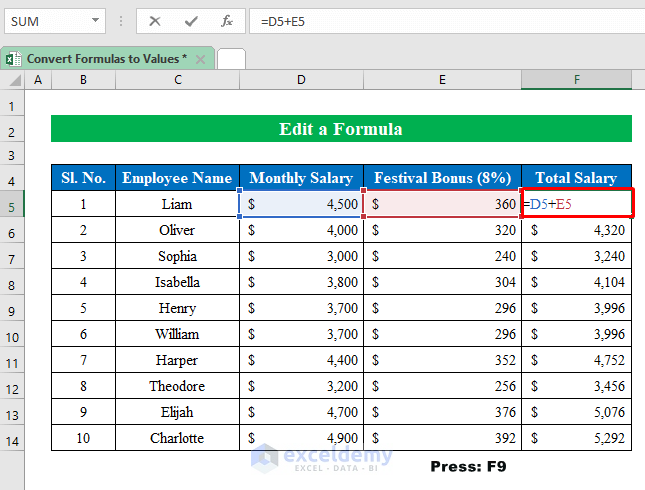Click the Edit a Formula title banner
The width and height of the screenshot is (645, 490).
click(x=341, y=129)
